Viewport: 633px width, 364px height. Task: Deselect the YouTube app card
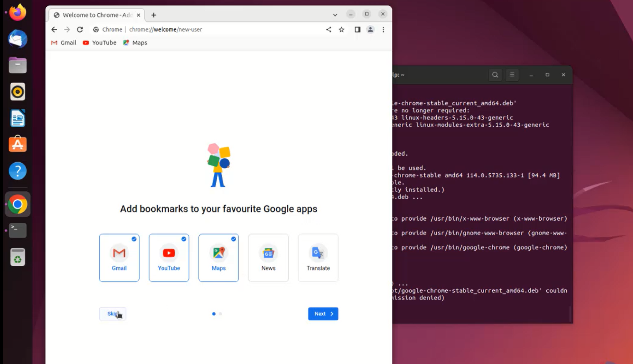[169, 258]
